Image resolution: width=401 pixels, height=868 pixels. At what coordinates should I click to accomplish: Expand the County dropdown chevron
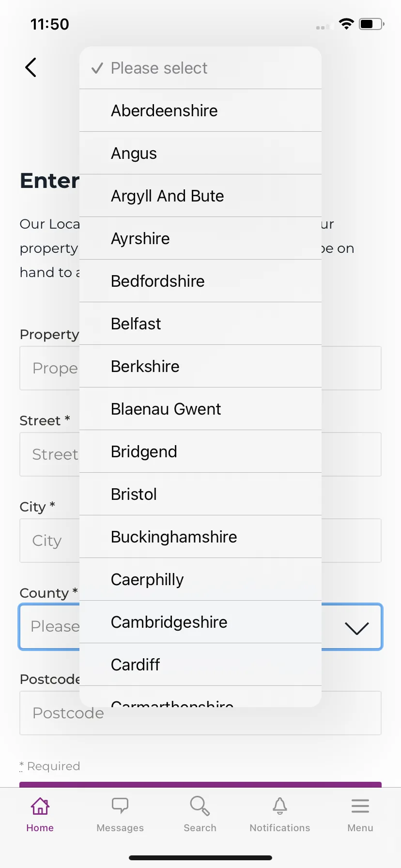(357, 628)
